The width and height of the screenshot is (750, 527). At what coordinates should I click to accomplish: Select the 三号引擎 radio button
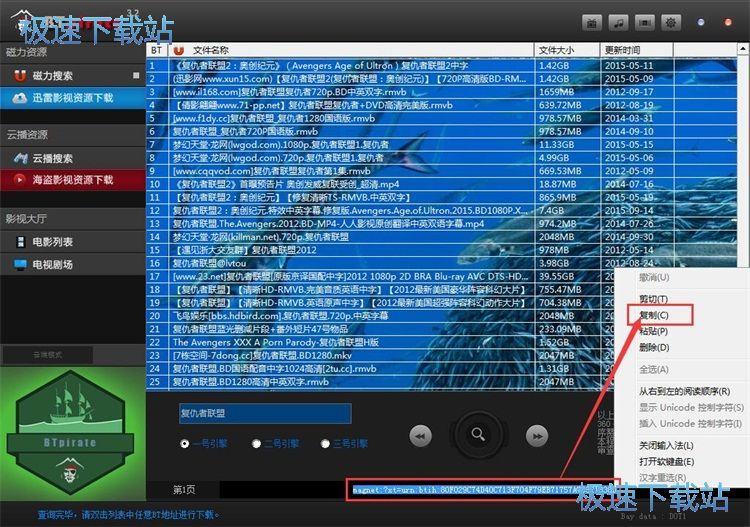(x=325, y=444)
